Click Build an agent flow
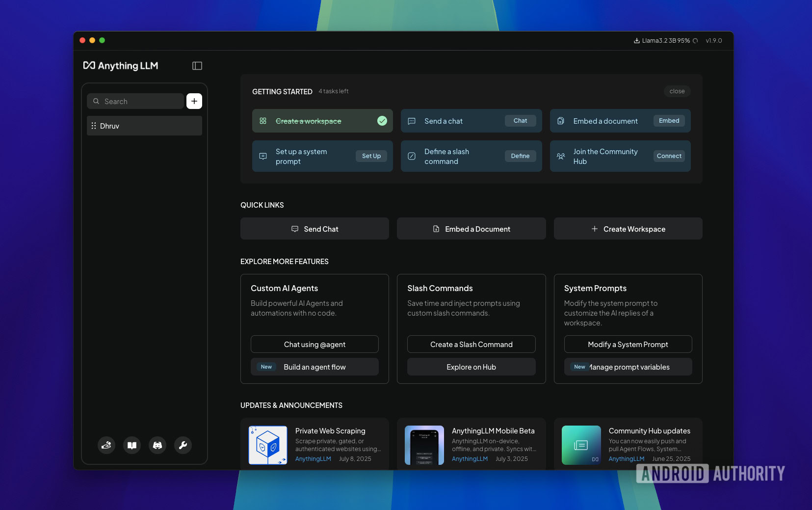This screenshot has height=510, width=812. point(314,367)
